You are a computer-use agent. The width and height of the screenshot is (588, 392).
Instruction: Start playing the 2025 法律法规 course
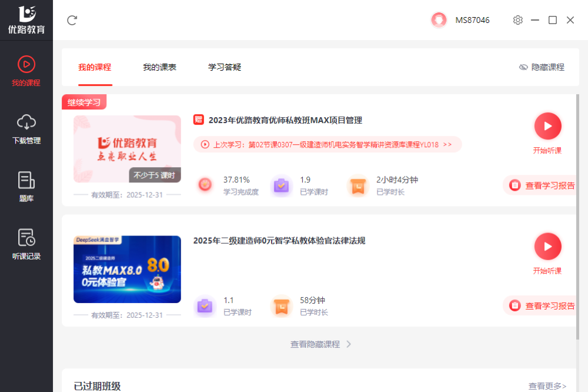tap(547, 247)
